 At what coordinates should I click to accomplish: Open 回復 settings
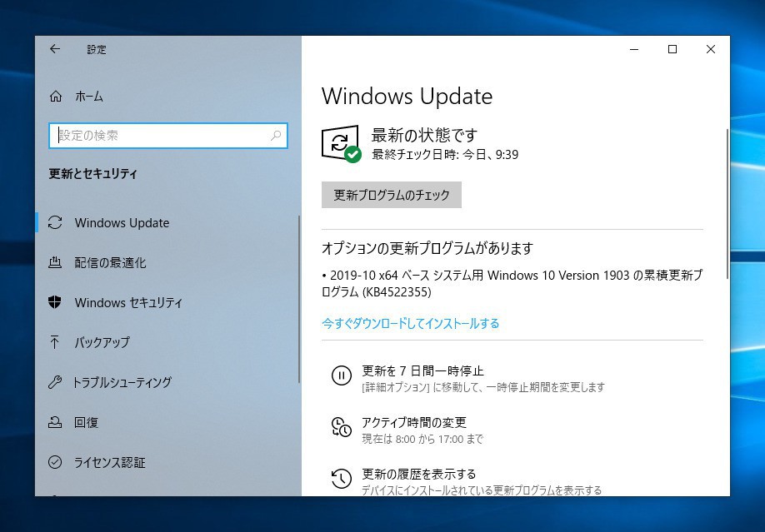(x=86, y=422)
